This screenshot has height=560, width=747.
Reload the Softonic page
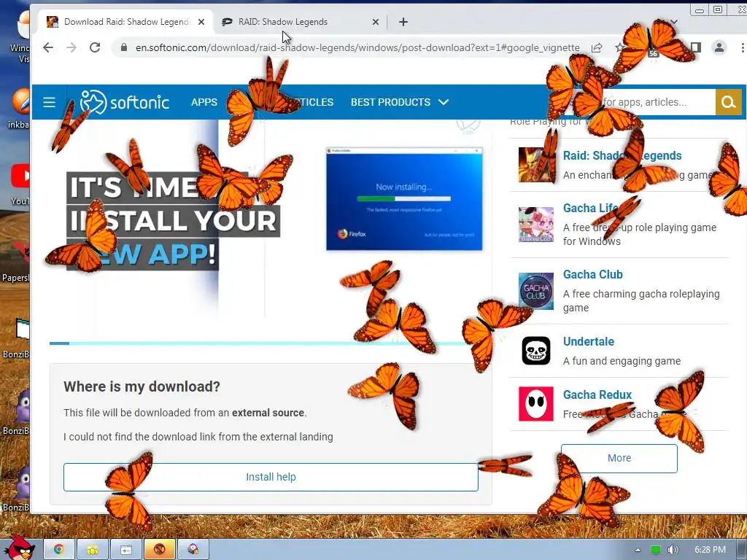(x=95, y=47)
